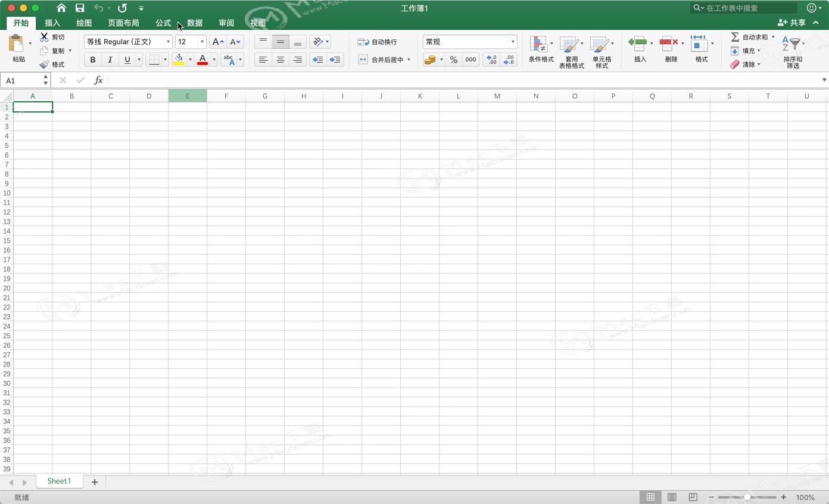Expand the font color dropdown arrow
Viewport: 829px width, 504px height.
(x=214, y=60)
